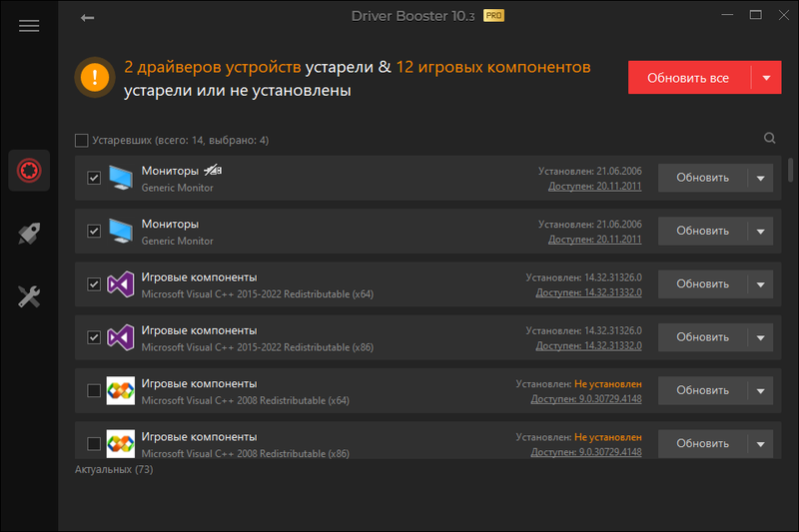The width and height of the screenshot is (799, 532).
Task: Expand dropdown for Visual C++ 2008 (x64)
Action: (x=761, y=390)
